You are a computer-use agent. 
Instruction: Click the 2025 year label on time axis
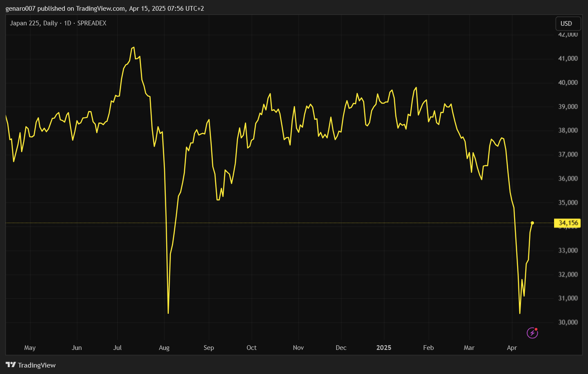point(384,347)
